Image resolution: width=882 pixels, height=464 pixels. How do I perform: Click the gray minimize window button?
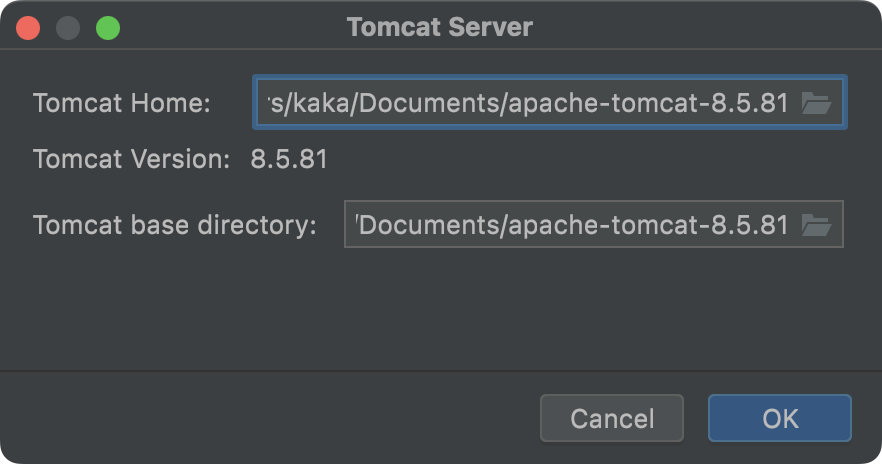click(68, 28)
